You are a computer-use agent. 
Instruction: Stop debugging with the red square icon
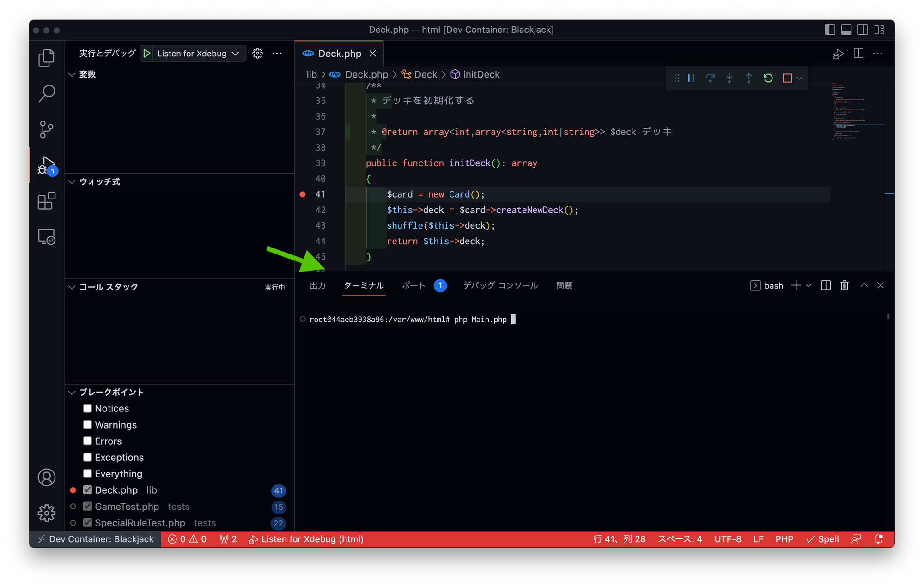pyautogui.click(x=787, y=78)
